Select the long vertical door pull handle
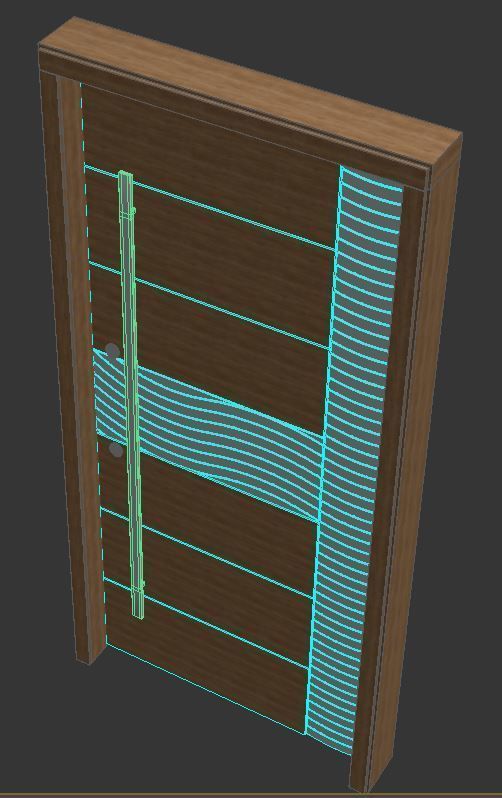This screenshot has height=798, width=502. [132, 394]
